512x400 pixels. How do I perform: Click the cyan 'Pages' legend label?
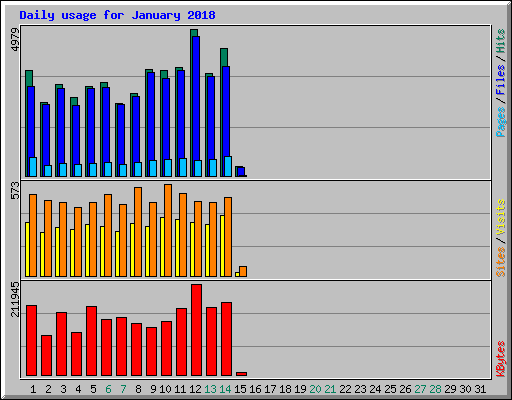pyautogui.click(x=501, y=122)
